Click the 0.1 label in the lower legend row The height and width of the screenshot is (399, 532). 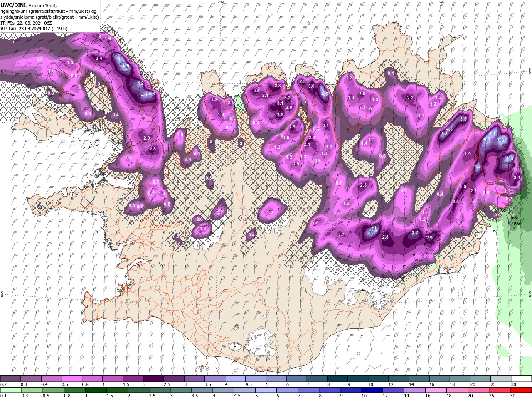[x=3, y=396]
